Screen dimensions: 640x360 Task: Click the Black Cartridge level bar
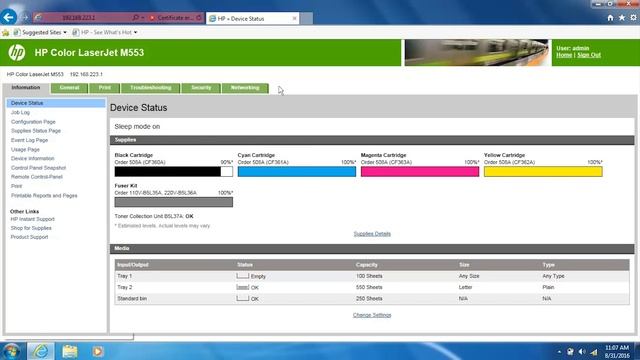[174, 171]
